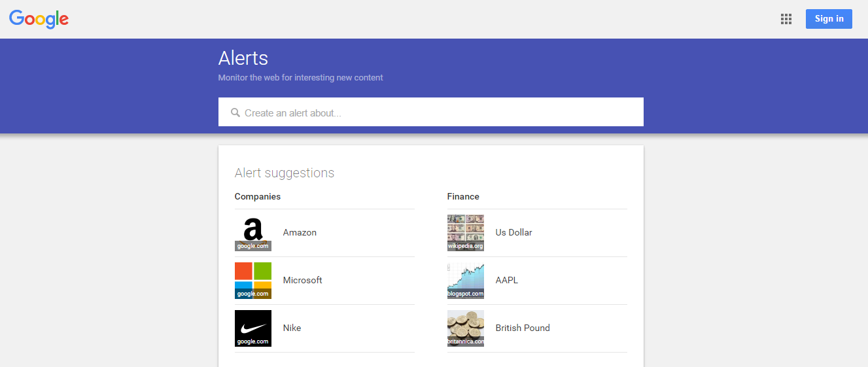Click the Google logo

[x=39, y=19]
